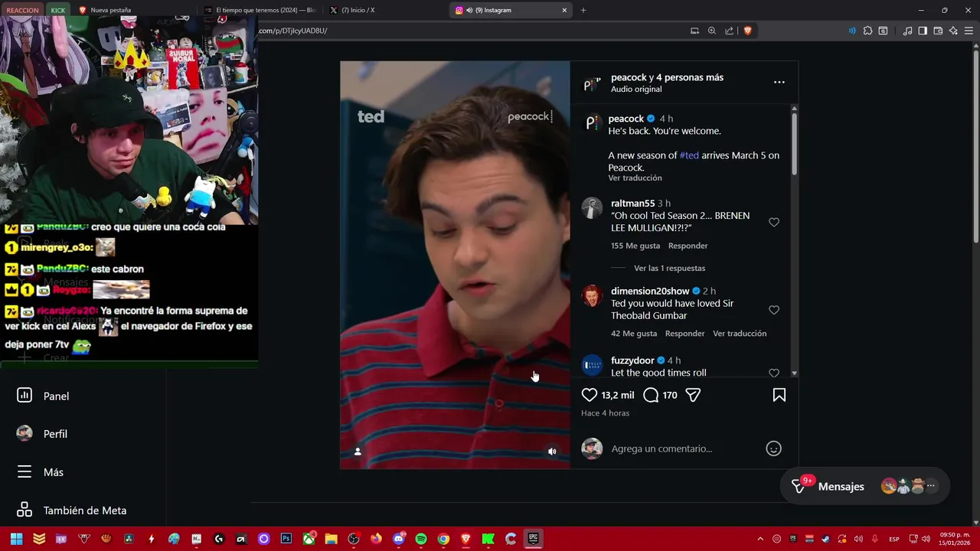The width and height of the screenshot is (980, 551).
Task: Show tagged people icon on video
Action: click(x=358, y=452)
